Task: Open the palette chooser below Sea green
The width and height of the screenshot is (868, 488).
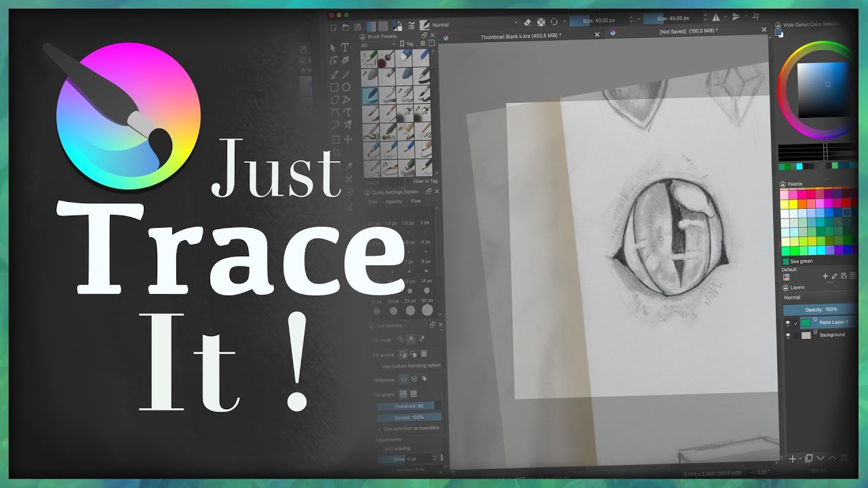Action: (786, 277)
